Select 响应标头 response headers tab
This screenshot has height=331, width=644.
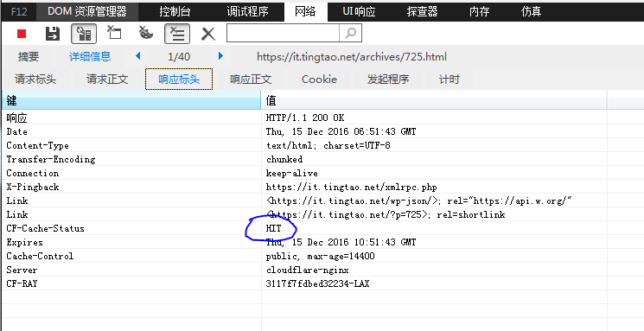pos(179,80)
